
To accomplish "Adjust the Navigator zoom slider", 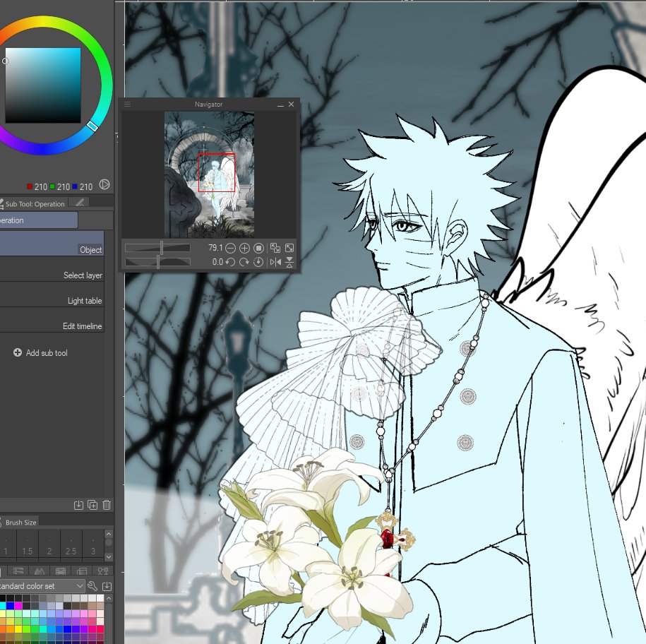I will tap(157, 248).
